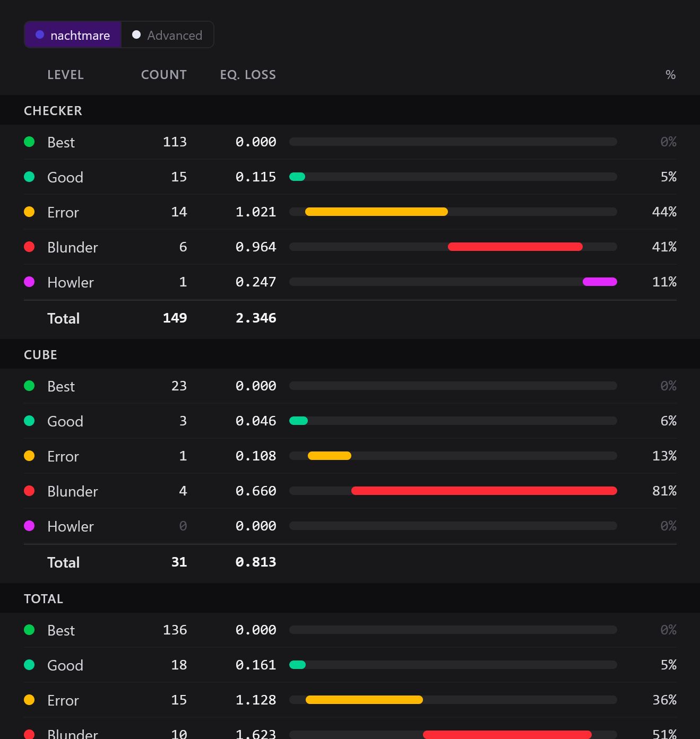
Task: Click the teal dot for Total Good
Action: coord(29,665)
